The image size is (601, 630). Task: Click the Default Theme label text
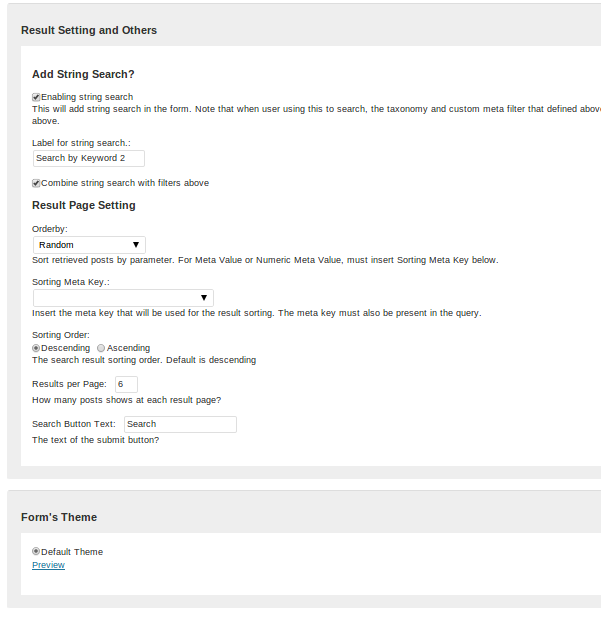point(72,552)
